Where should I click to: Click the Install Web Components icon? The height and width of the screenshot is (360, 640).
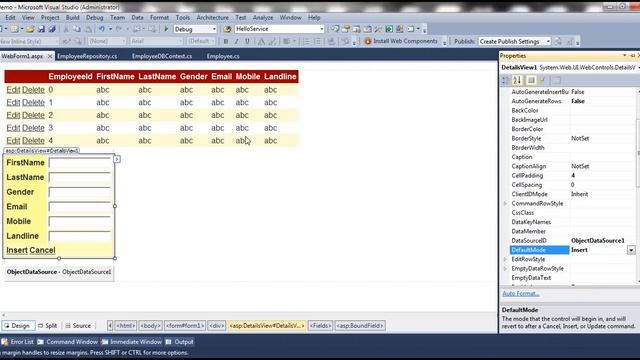pos(368,41)
